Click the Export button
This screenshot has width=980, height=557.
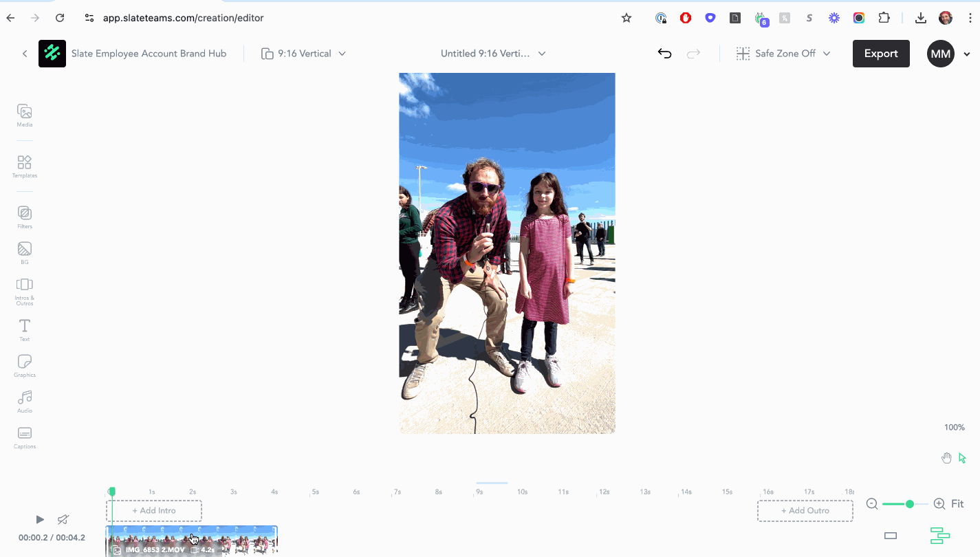coord(881,54)
